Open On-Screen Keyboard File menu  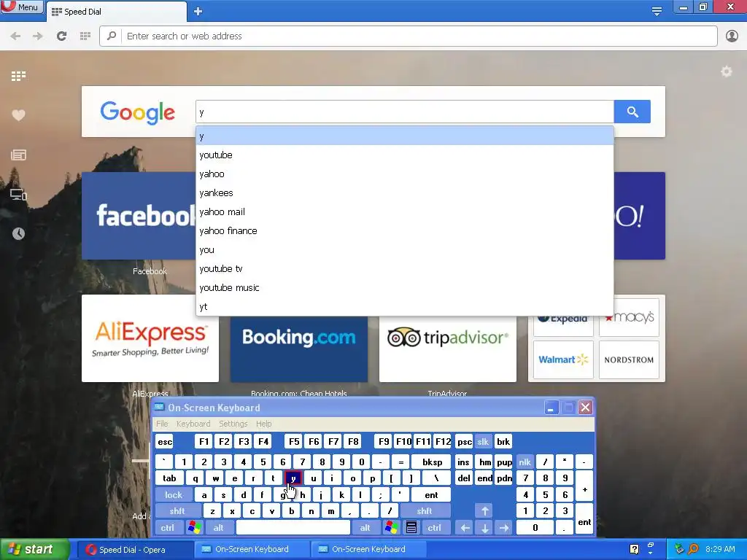162,424
